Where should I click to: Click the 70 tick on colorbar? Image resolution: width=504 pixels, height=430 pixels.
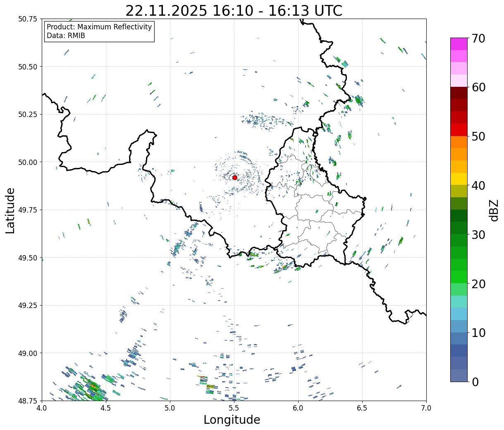[478, 38]
